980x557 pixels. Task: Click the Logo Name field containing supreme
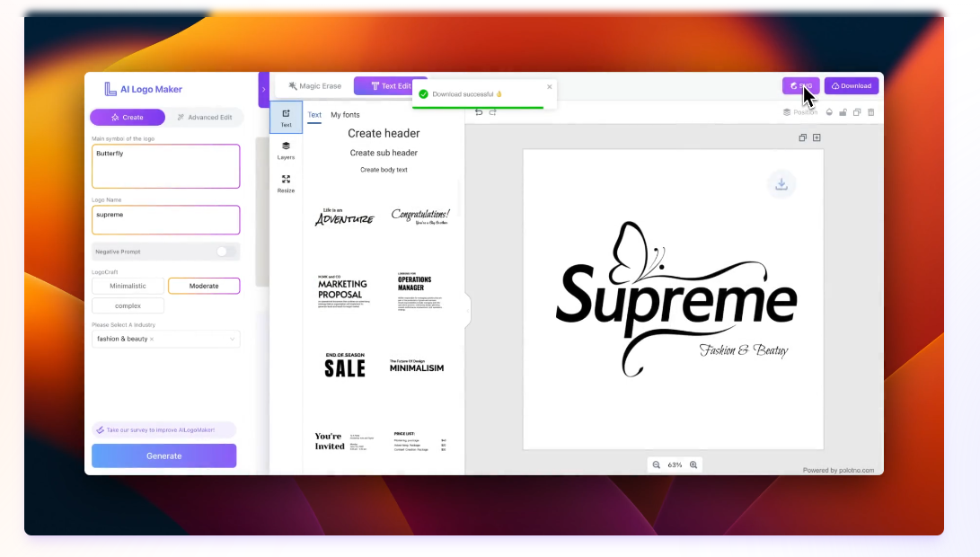165,220
